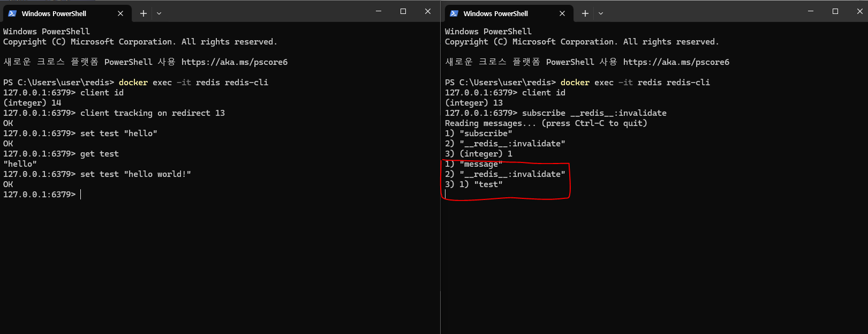Viewport: 868px width, 334px height.
Task: Click the '1) "subscribe"' output line
Action: [x=479, y=133]
